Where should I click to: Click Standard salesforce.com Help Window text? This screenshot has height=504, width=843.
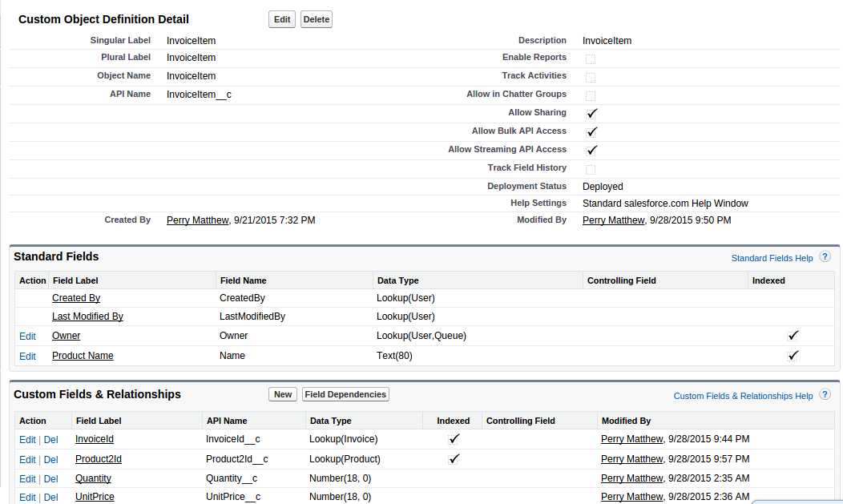click(x=665, y=204)
